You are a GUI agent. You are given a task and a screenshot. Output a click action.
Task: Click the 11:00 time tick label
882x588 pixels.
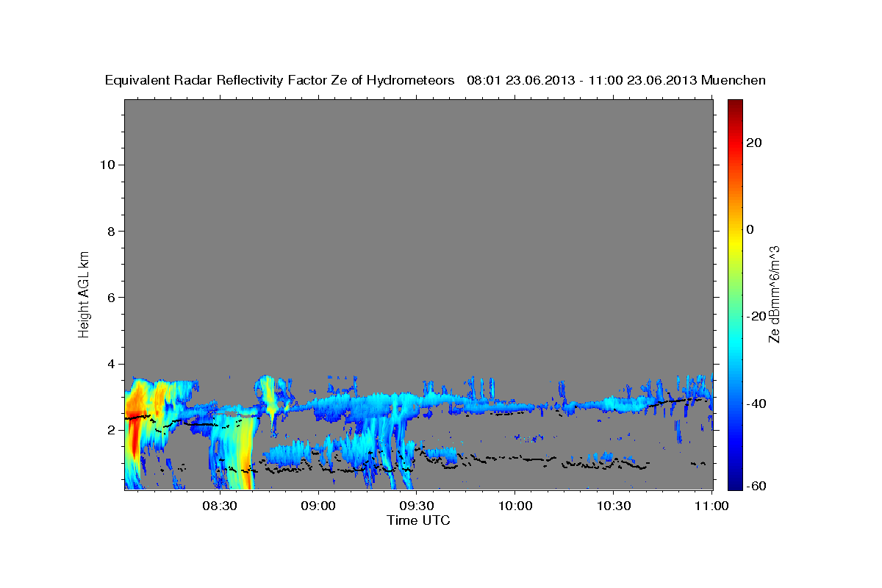711,506
